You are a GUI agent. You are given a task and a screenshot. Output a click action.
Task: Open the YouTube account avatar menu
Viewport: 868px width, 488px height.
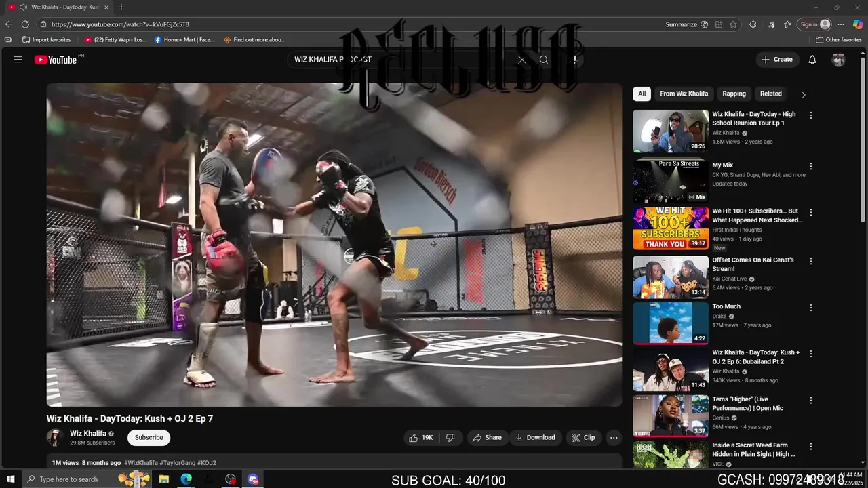[839, 60]
